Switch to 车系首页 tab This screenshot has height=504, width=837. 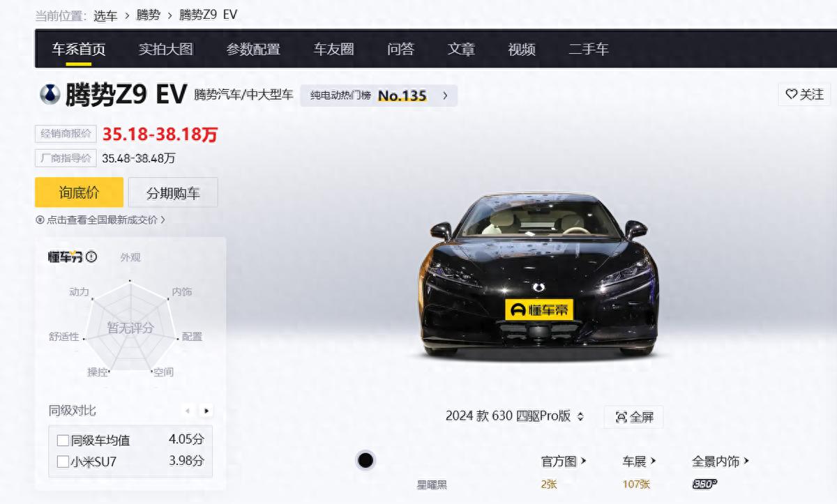point(79,49)
